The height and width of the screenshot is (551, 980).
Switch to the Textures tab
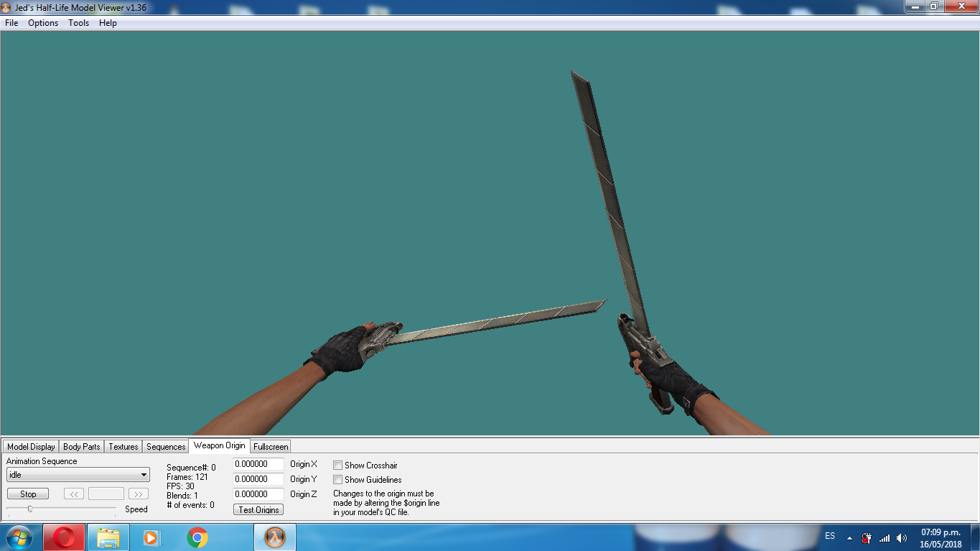point(123,446)
